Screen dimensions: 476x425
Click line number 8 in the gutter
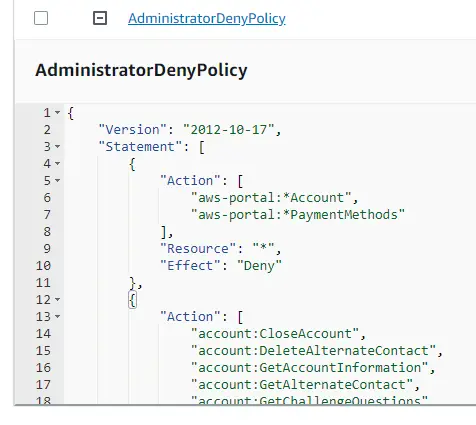point(47,232)
